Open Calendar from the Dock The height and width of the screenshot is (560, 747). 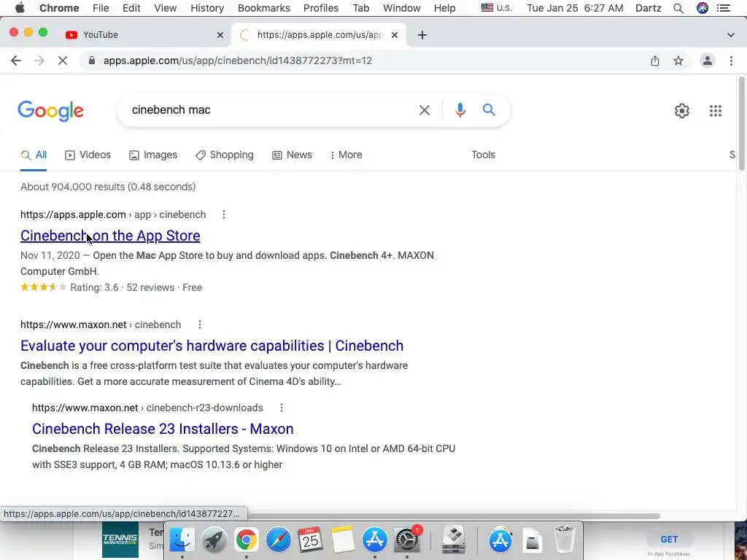point(310,540)
